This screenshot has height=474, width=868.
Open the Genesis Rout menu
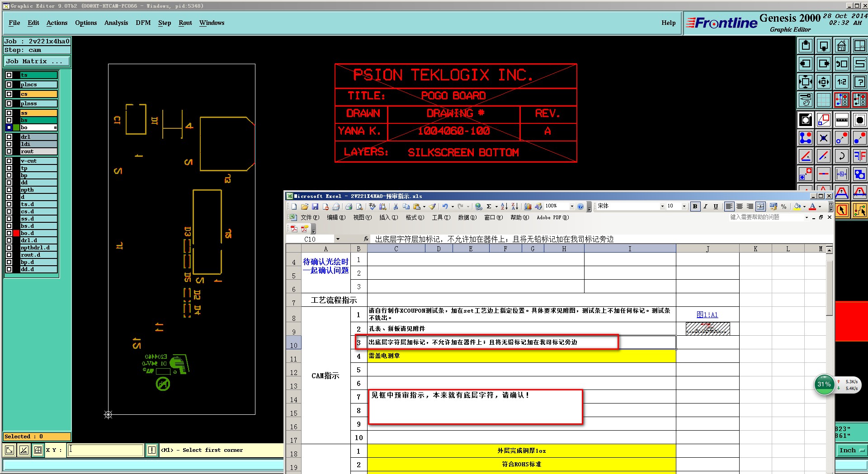[185, 23]
